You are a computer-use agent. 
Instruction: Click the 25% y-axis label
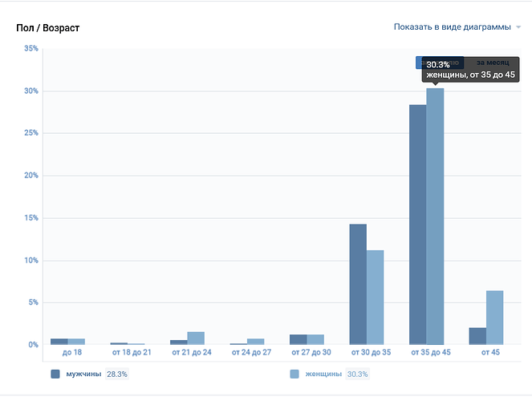(31, 133)
